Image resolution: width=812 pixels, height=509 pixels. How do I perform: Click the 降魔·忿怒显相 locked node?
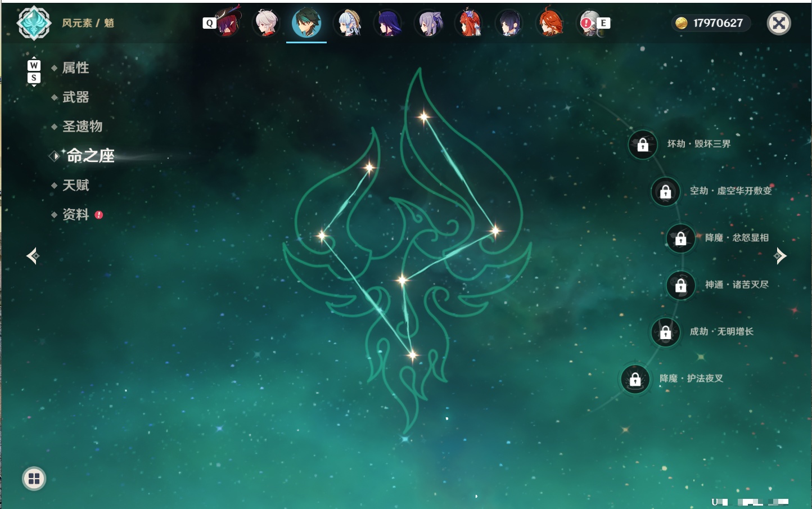pyautogui.click(x=680, y=238)
